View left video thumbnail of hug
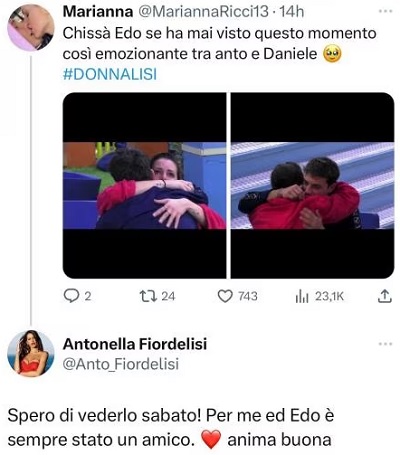 tap(144, 185)
